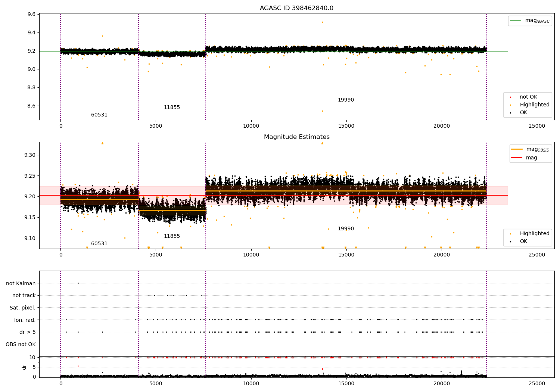Click the 15000 tick under the bottom plot

pyautogui.click(x=346, y=384)
